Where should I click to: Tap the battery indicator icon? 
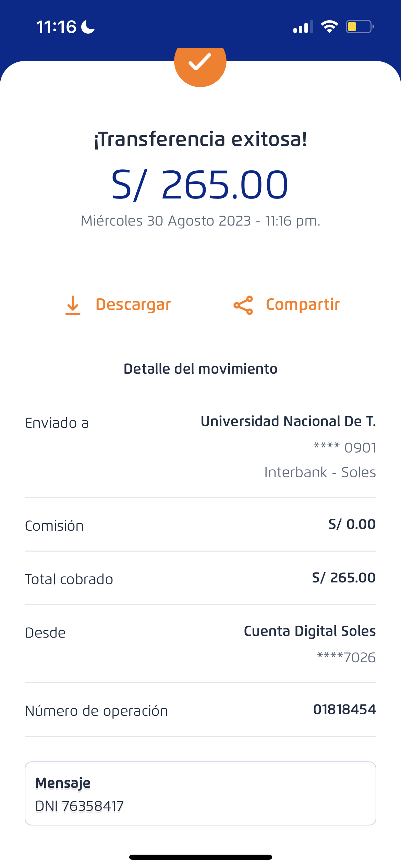360,27
